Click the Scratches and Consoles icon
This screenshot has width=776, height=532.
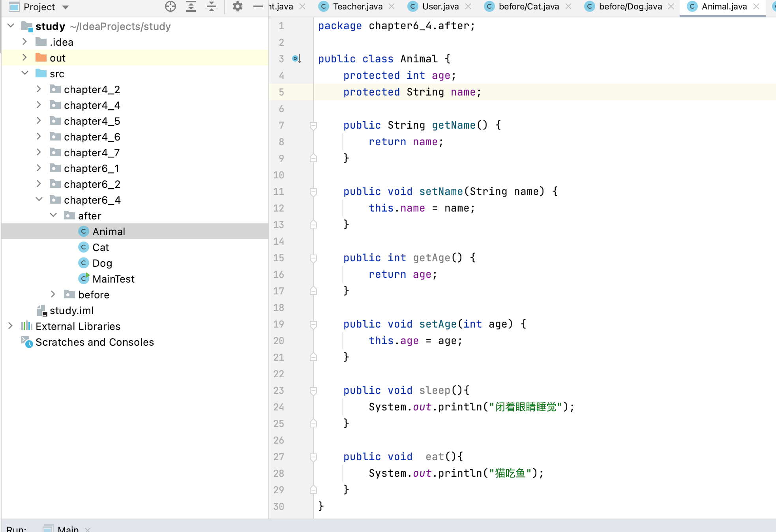(27, 342)
